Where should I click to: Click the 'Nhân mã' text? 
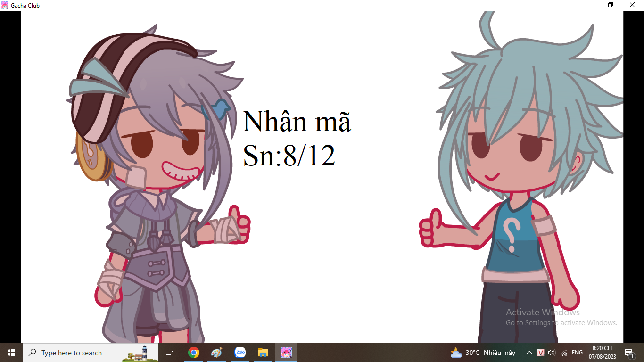(x=297, y=121)
